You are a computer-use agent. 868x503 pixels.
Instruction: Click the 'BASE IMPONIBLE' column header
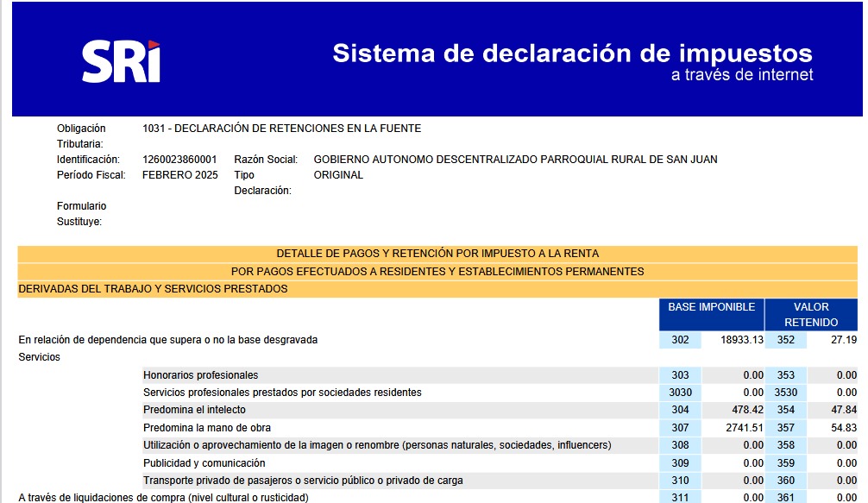712,307
